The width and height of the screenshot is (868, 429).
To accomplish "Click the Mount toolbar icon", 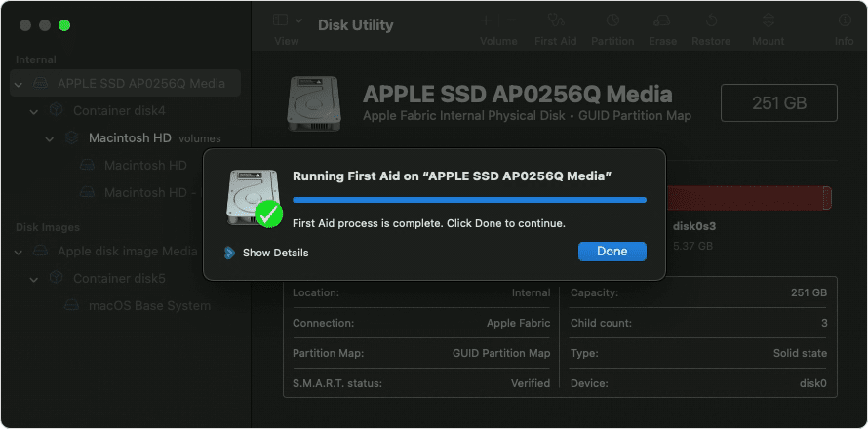I will pos(768,20).
